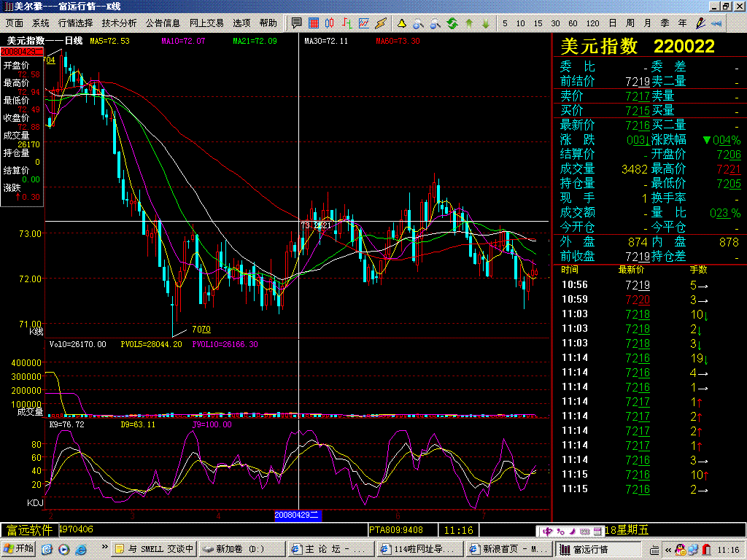Screen dimensions: 747x560
Task: Click the PTA809:9408 status bar entry
Action: (x=396, y=529)
